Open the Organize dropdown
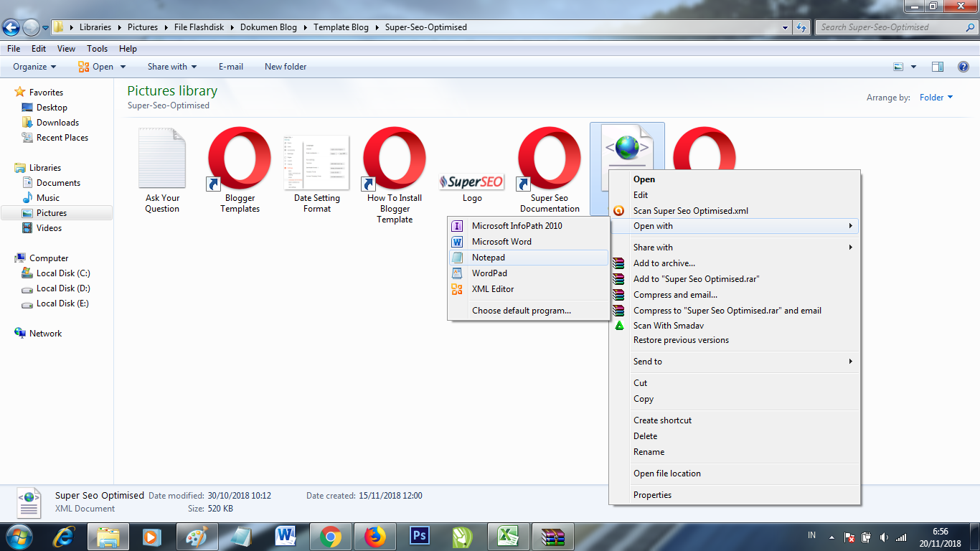 click(34, 67)
